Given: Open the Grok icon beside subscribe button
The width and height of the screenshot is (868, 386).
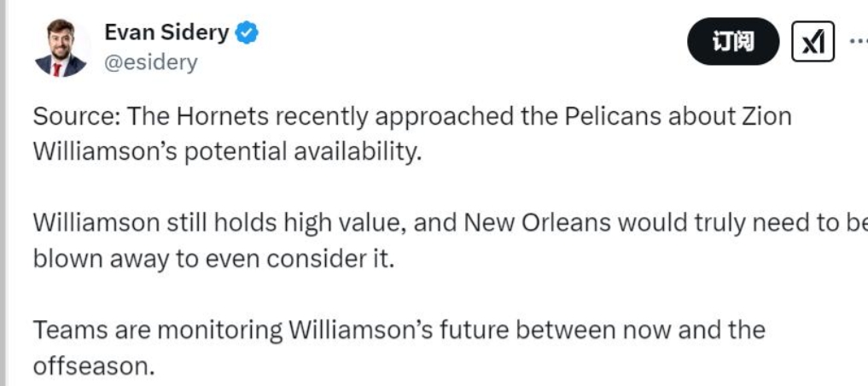Looking at the screenshot, I should [x=812, y=42].
